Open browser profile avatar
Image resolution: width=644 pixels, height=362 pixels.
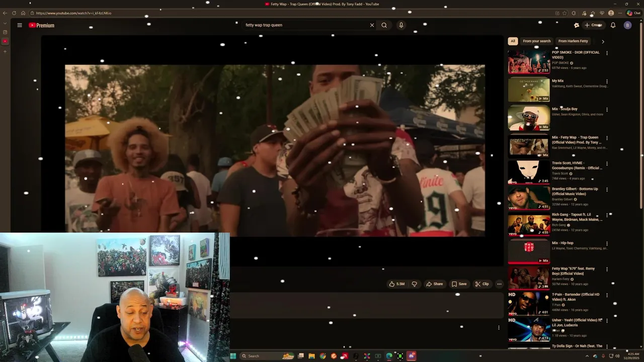[611, 13]
